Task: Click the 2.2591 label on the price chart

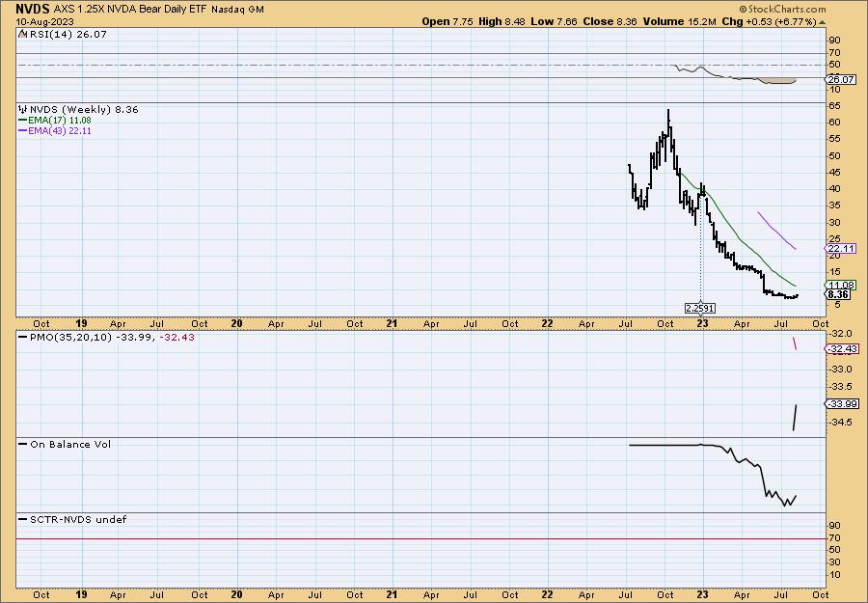Action: [700, 308]
